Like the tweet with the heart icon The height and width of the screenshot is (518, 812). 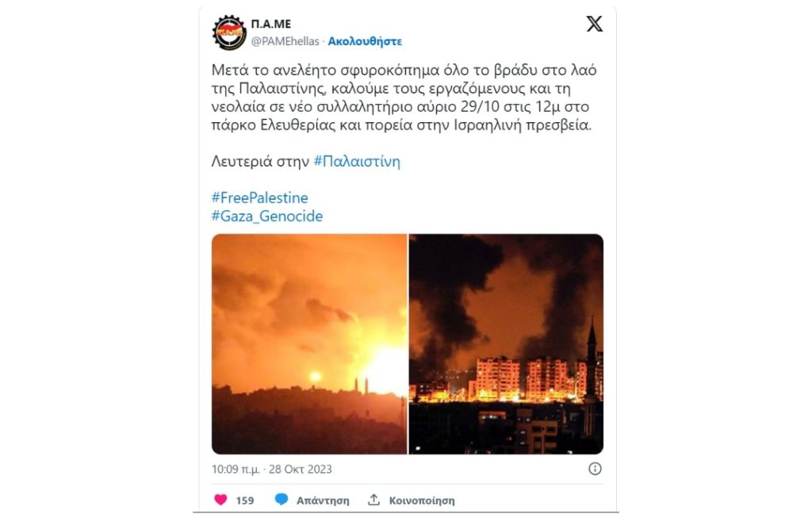point(220,500)
